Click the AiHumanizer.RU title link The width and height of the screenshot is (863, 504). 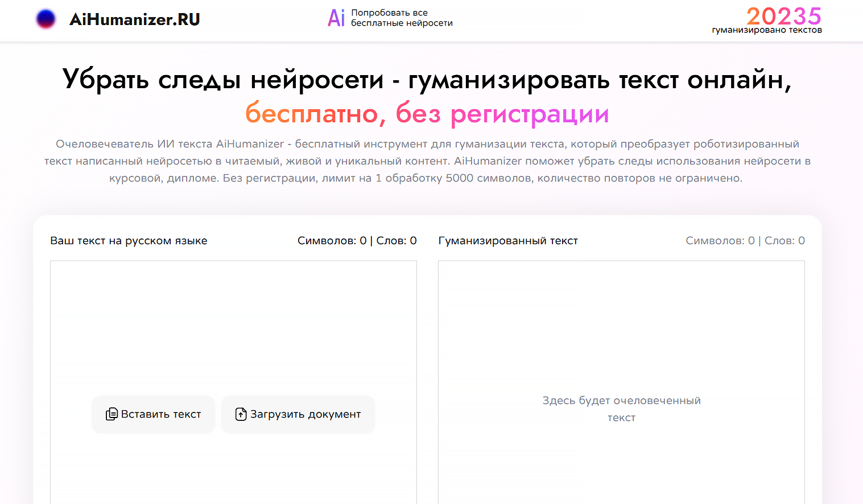tap(134, 18)
